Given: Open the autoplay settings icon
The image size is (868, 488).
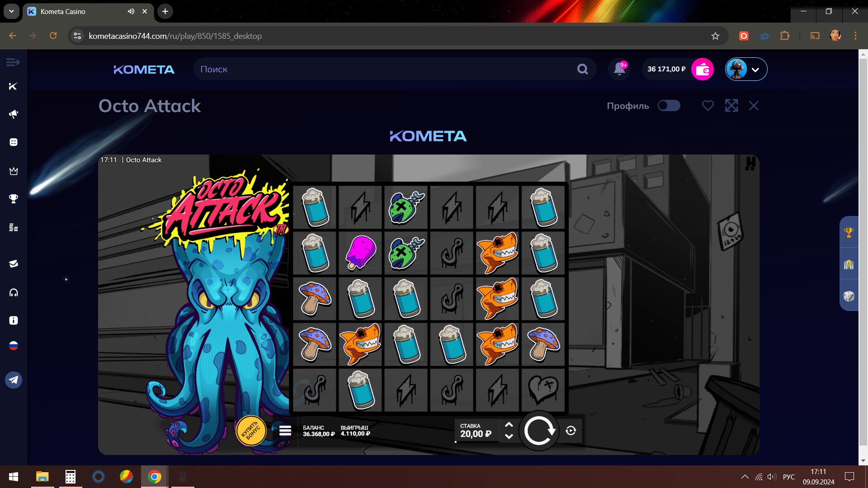Looking at the screenshot, I should coord(571,431).
